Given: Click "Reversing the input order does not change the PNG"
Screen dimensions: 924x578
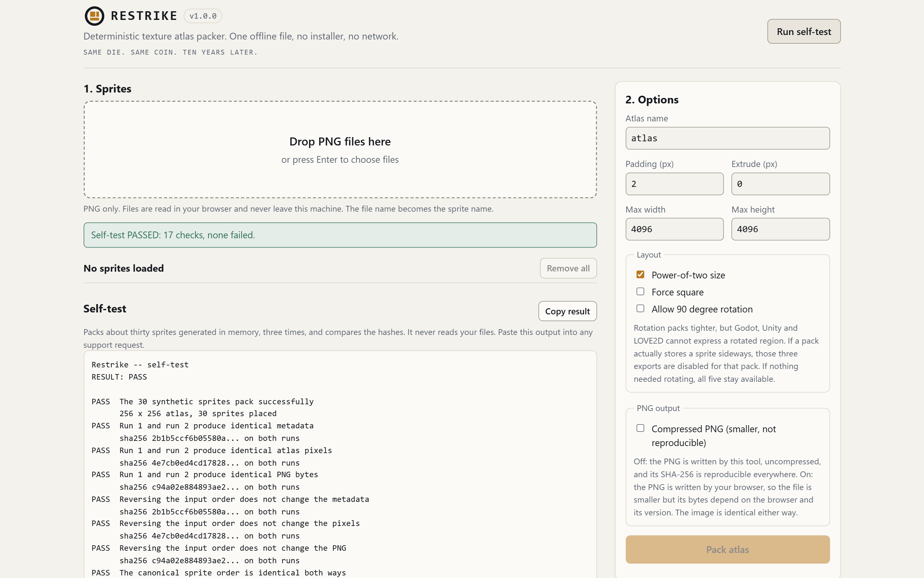Looking at the screenshot, I should point(233,548).
